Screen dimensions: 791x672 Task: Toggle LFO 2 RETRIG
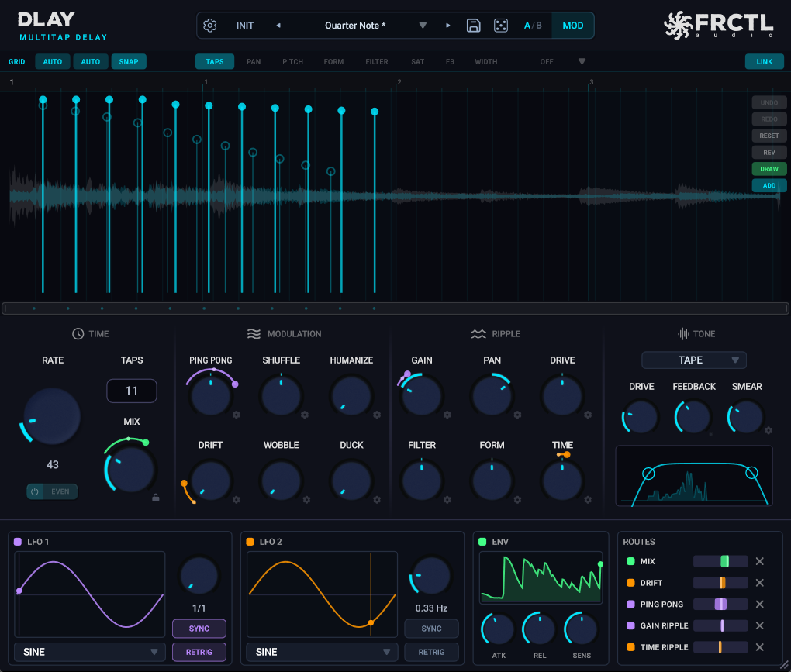pos(431,652)
